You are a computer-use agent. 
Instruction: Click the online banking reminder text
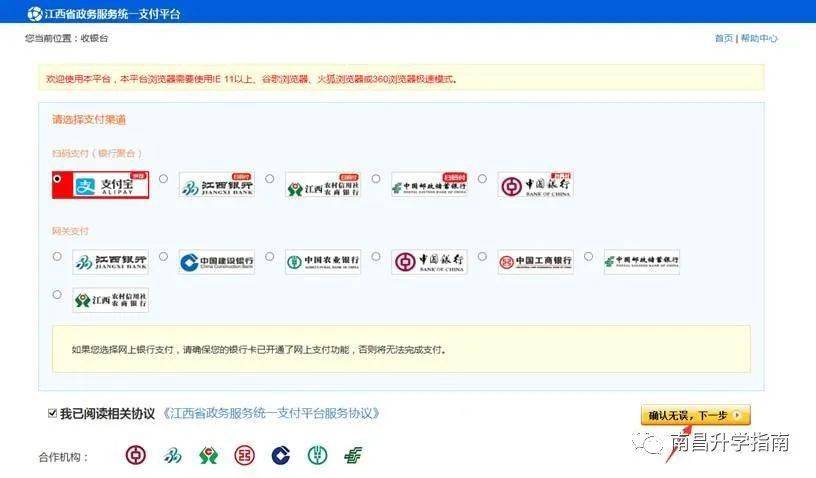(259, 350)
